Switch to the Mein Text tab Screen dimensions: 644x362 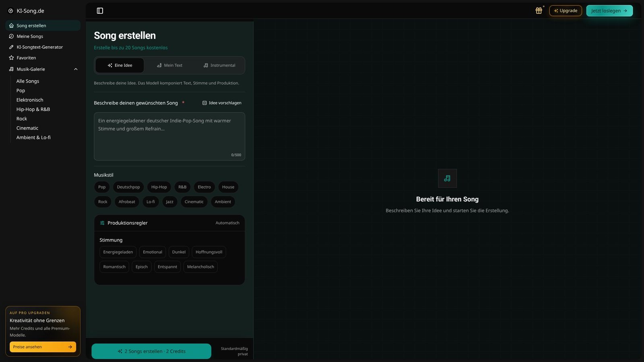coord(169,65)
